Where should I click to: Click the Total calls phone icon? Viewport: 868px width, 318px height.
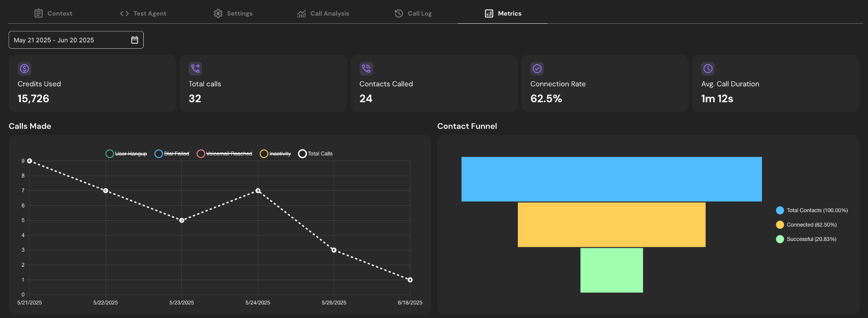point(195,69)
